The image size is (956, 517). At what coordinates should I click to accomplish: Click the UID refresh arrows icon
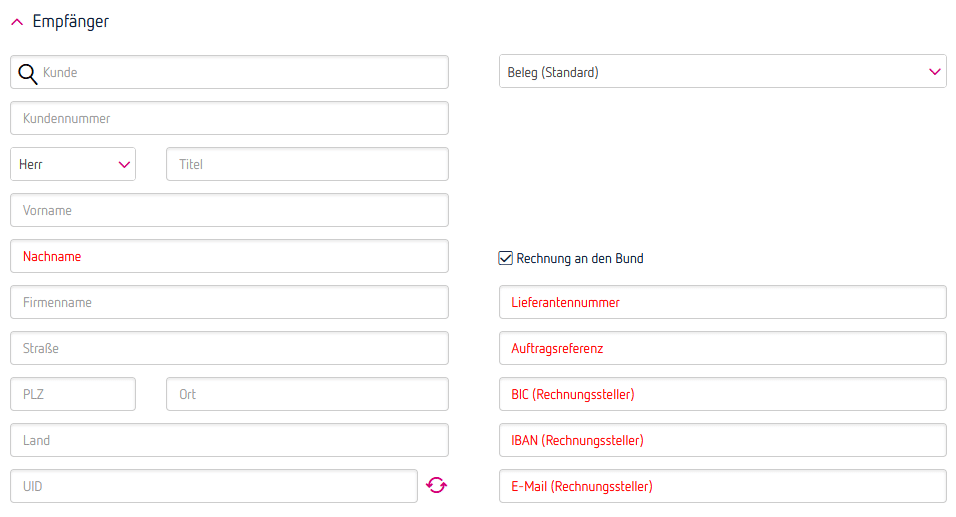[436, 486]
